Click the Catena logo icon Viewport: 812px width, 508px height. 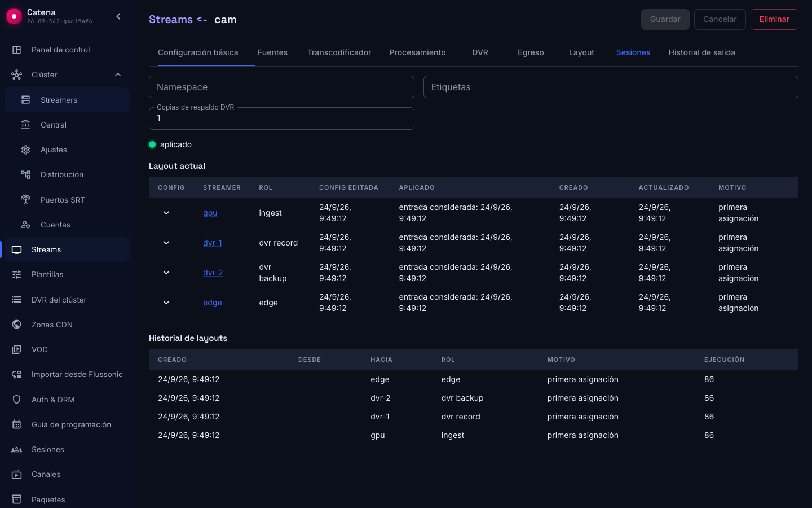[x=14, y=16]
